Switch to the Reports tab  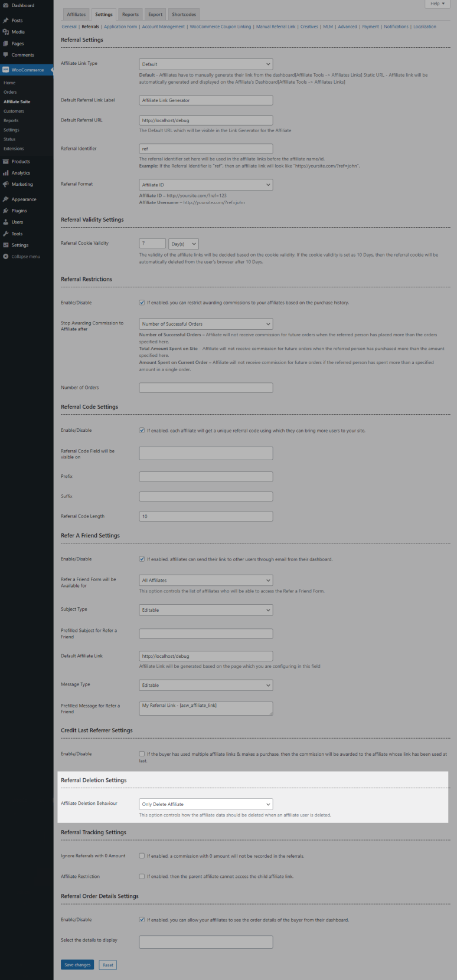click(130, 14)
